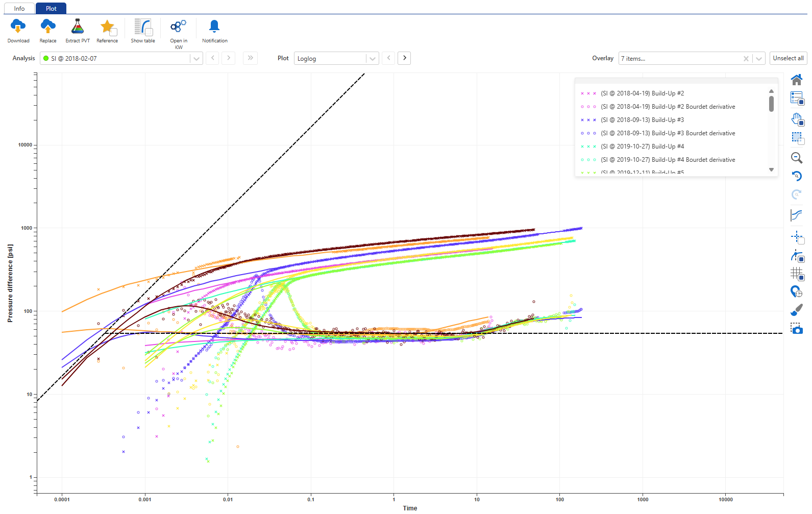
Task: Click the Unselect all button
Action: [788, 58]
